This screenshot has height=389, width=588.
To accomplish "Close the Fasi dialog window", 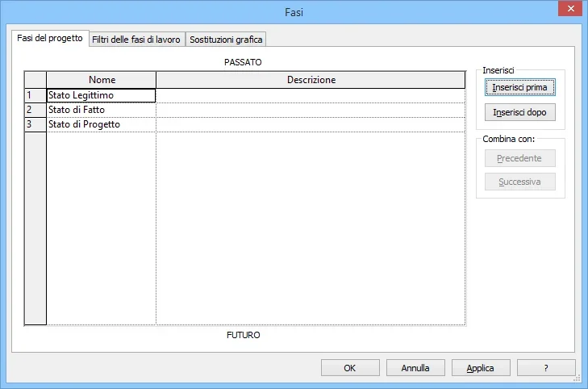I will (571, 9).
